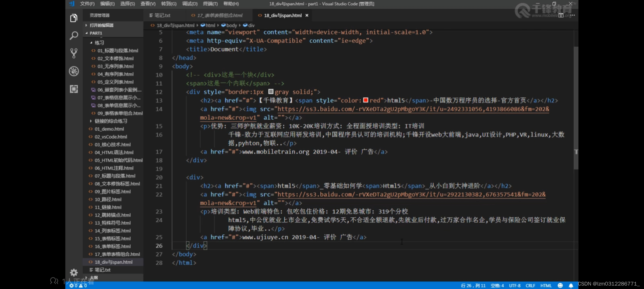
Task: Close the 18_div与span.html tab
Action: [307, 16]
